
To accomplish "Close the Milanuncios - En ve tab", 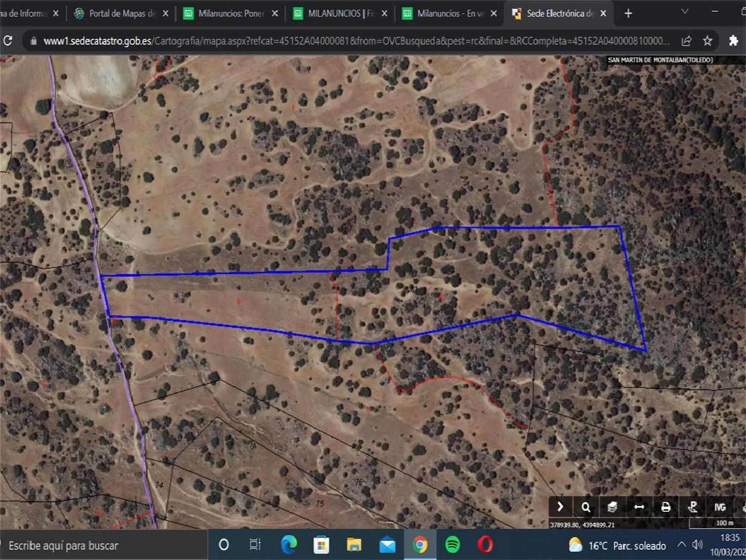I will (494, 14).
